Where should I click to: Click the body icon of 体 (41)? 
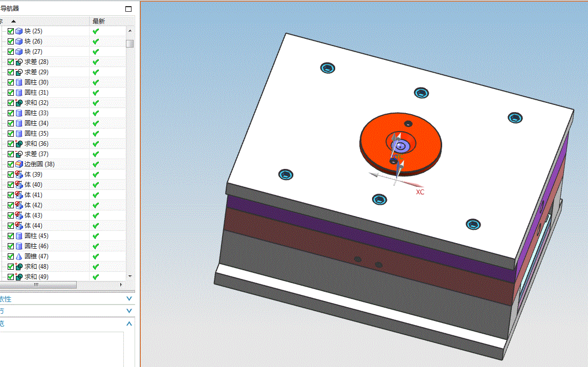19,195
